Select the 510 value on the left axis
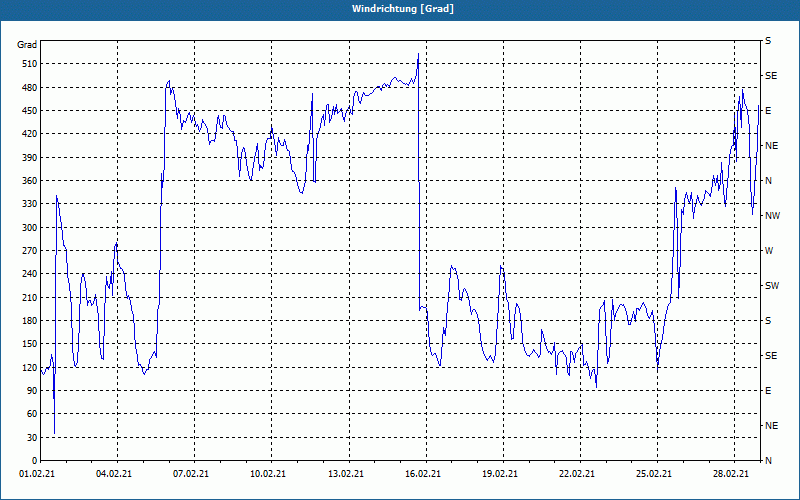 [29, 64]
